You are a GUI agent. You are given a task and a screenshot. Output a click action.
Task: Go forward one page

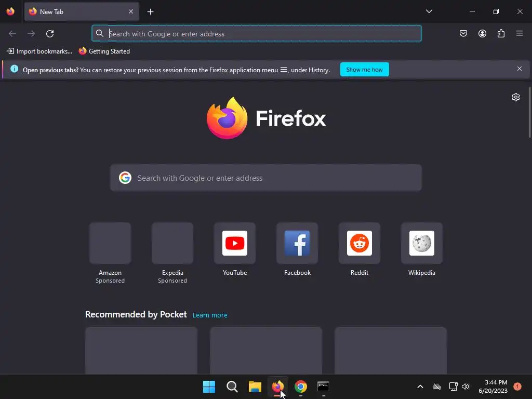(31, 34)
